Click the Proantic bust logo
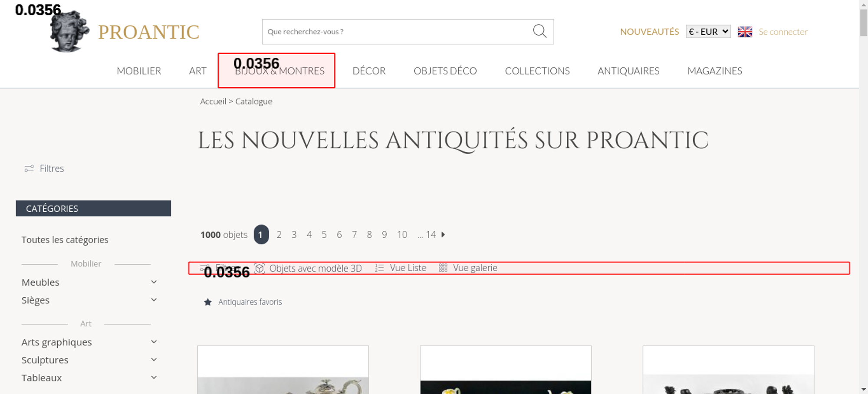This screenshot has height=394, width=868. 69,32
